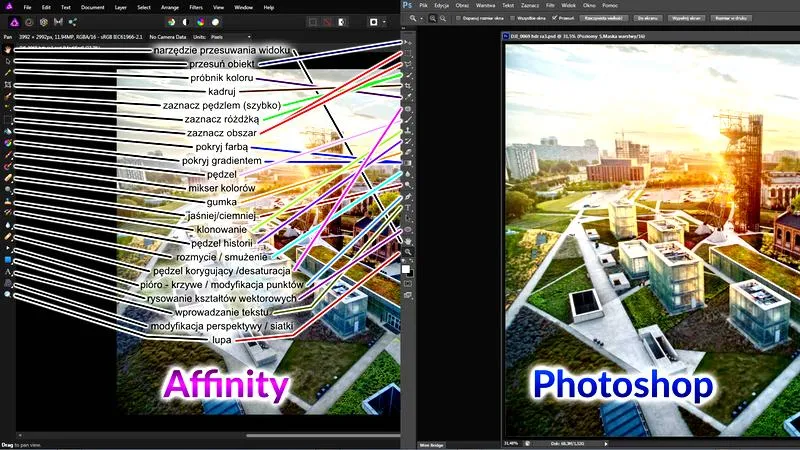Choose the Crop tool in Affinity
The image size is (800, 450).
click(8, 85)
